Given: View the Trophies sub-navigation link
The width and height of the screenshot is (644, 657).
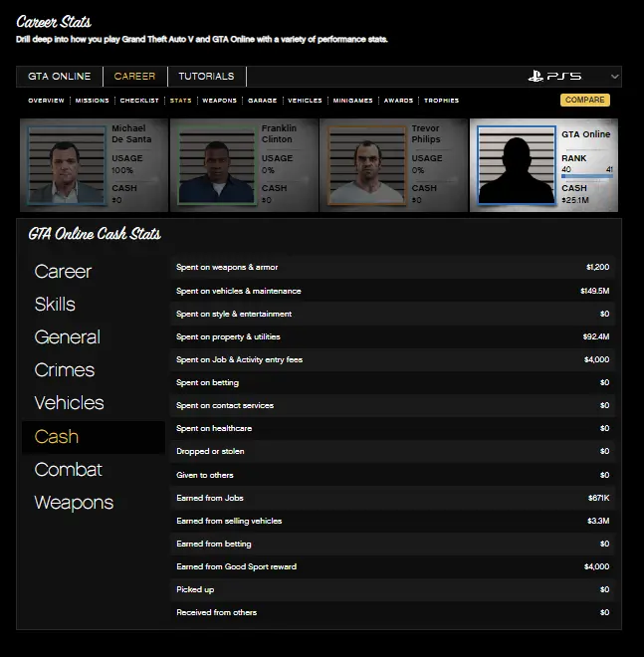Looking at the screenshot, I should coord(441,101).
